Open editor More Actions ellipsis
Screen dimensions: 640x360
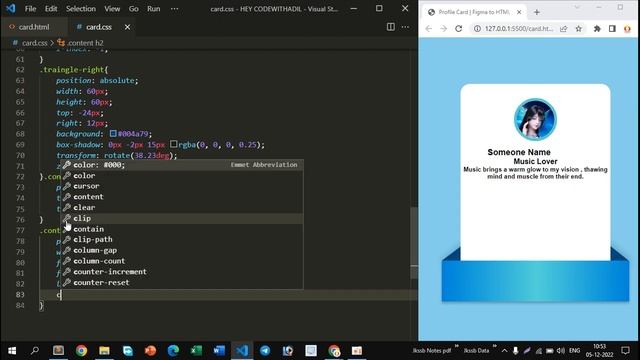pos(405,27)
